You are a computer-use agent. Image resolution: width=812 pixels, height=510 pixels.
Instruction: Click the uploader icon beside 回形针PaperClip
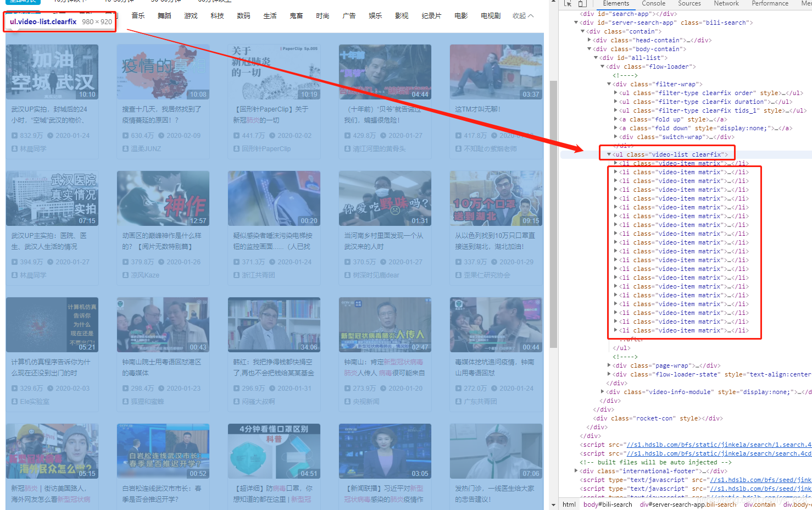point(236,149)
